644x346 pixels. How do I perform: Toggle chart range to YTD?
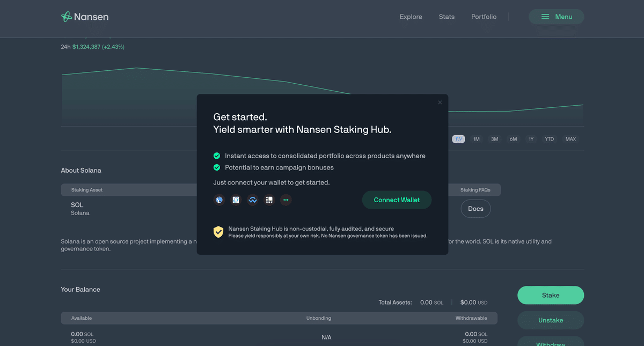click(x=549, y=139)
